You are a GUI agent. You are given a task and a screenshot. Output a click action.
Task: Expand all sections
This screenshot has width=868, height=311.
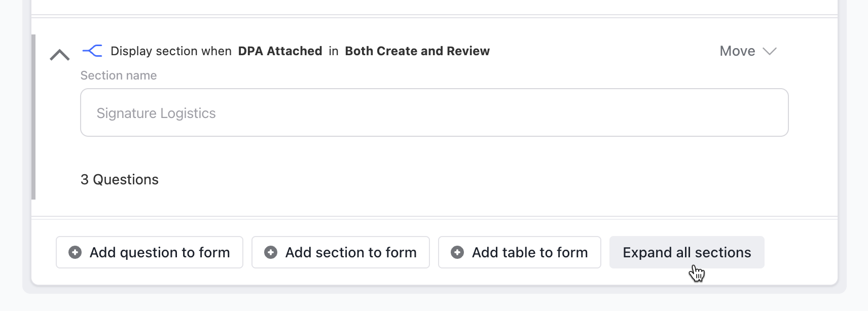point(687,252)
